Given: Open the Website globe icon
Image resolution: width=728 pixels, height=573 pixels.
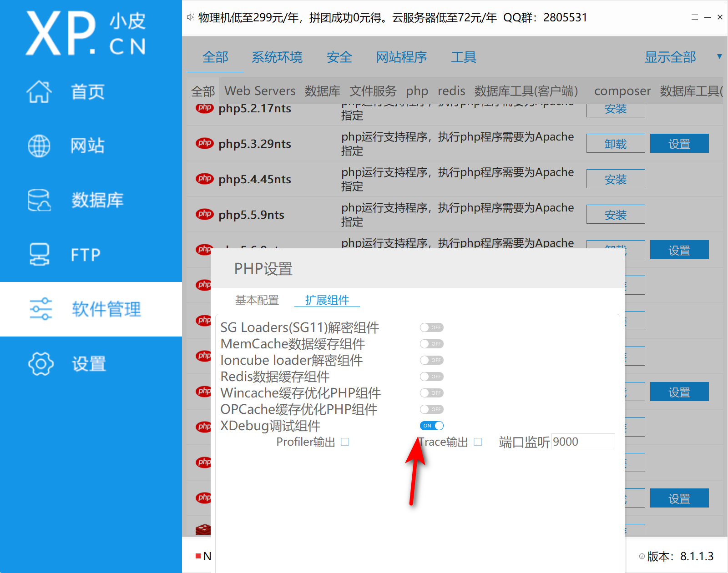Looking at the screenshot, I should click(x=39, y=146).
